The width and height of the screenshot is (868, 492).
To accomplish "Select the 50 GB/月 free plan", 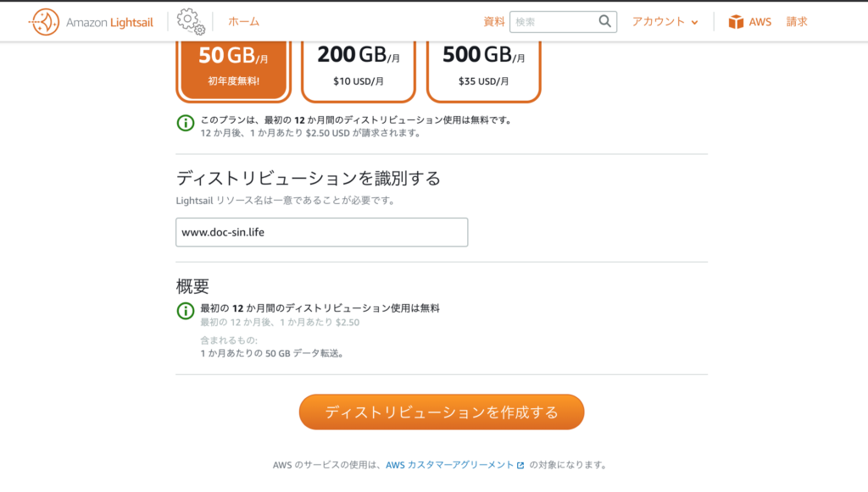I will click(234, 71).
